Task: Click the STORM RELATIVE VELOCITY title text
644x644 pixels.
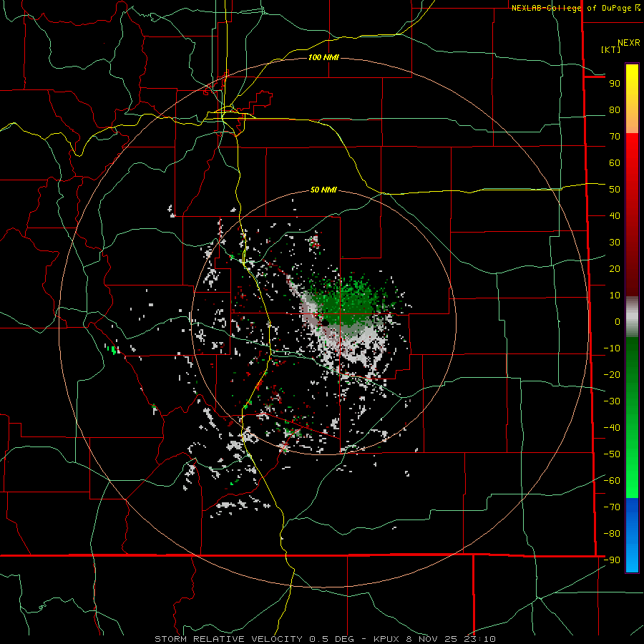Action: pyautogui.click(x=228, y=639)
